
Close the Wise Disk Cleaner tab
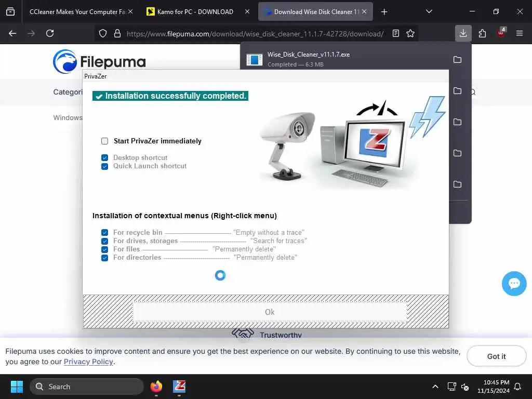point(364,11)
